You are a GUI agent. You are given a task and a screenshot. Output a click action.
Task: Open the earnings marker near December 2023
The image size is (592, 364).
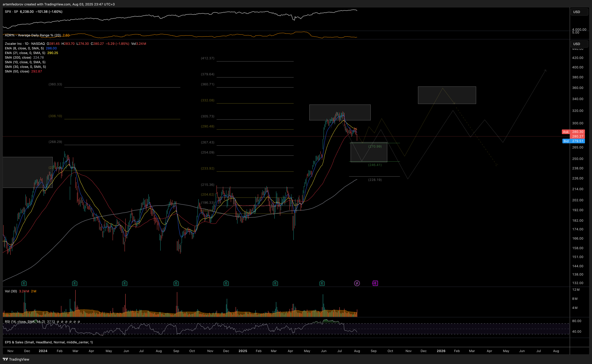pos(24,283)
